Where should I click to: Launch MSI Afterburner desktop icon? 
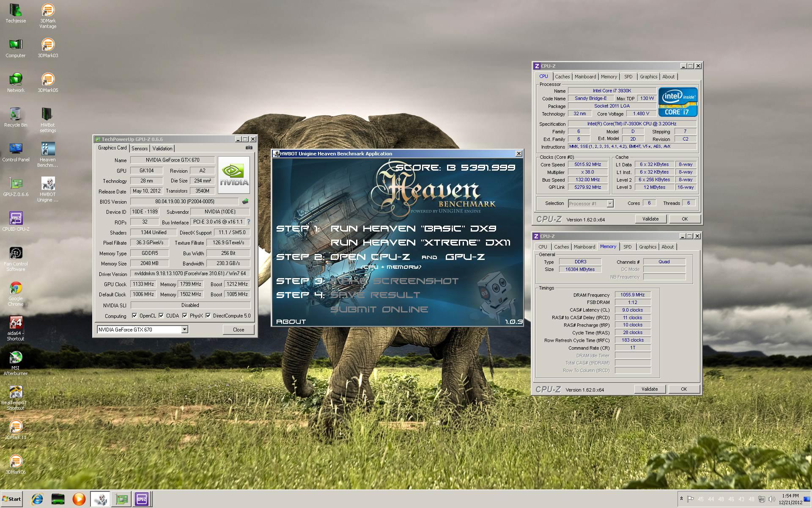pos(16,363)
